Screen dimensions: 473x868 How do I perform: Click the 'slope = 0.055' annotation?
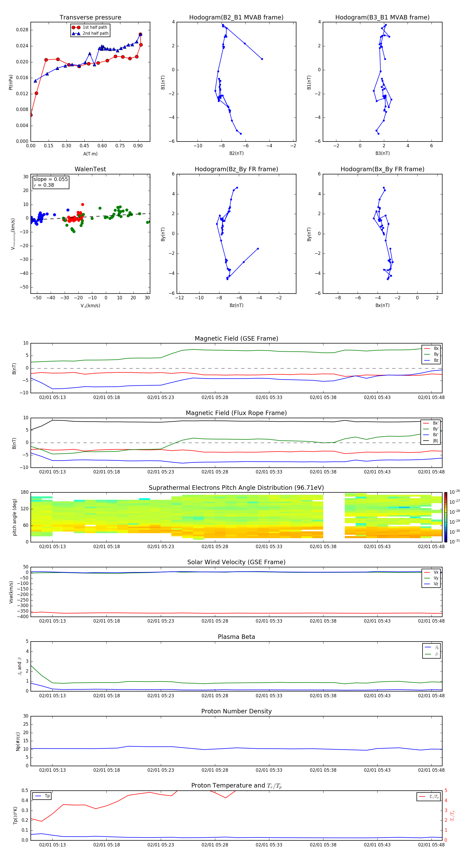click(51, 179)
